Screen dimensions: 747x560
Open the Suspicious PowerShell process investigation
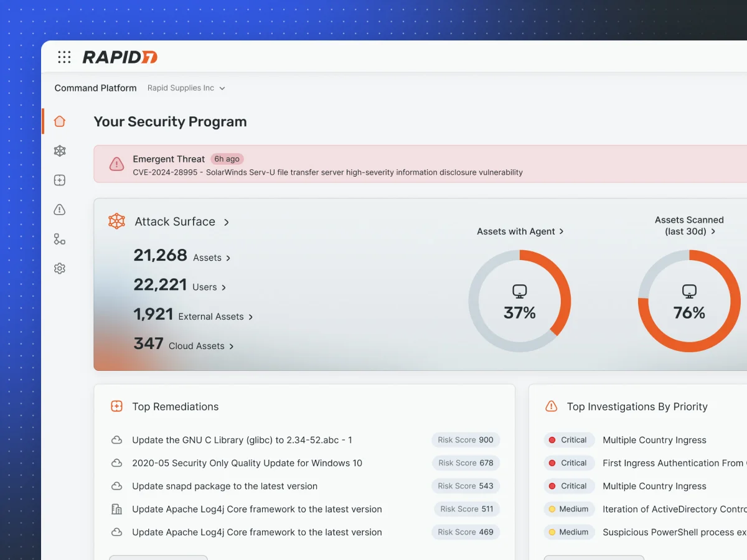point(674,532)
